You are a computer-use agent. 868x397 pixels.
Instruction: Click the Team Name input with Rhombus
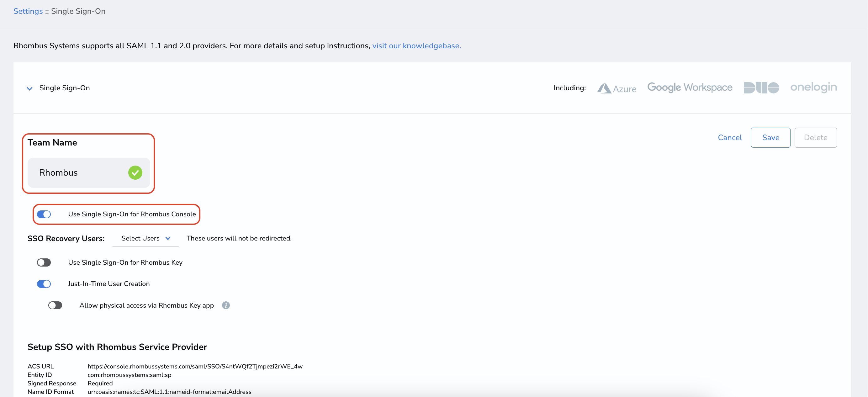pyautogui.click(x=89, y=172)
